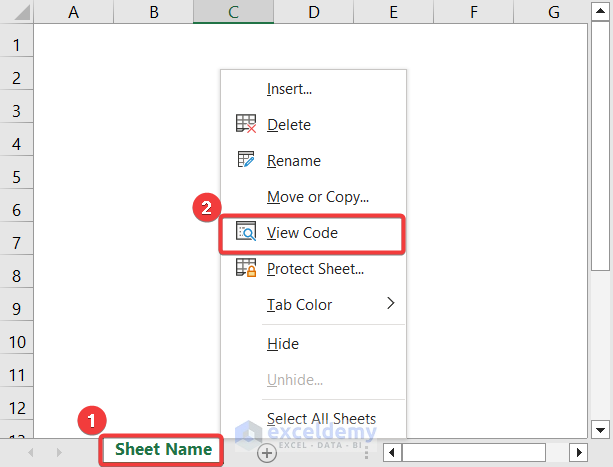Click the Protect Sheet lock icon
The height and width of the screenshot is (467, 613).
[246, 268]
